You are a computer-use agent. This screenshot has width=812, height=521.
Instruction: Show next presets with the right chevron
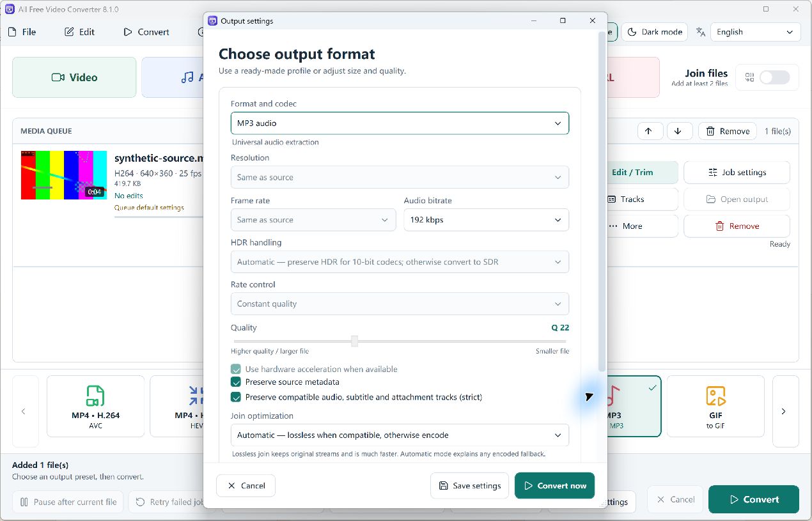[784, 411]
